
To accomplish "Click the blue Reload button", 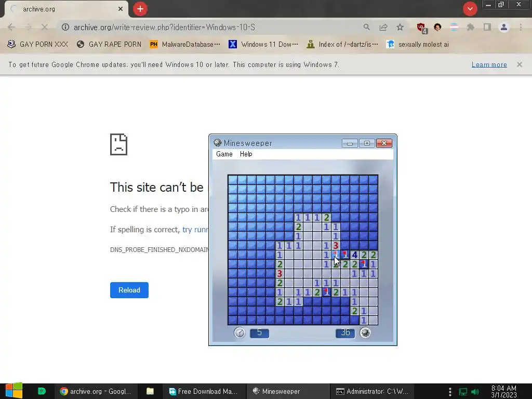I will [x=129, y=290].
